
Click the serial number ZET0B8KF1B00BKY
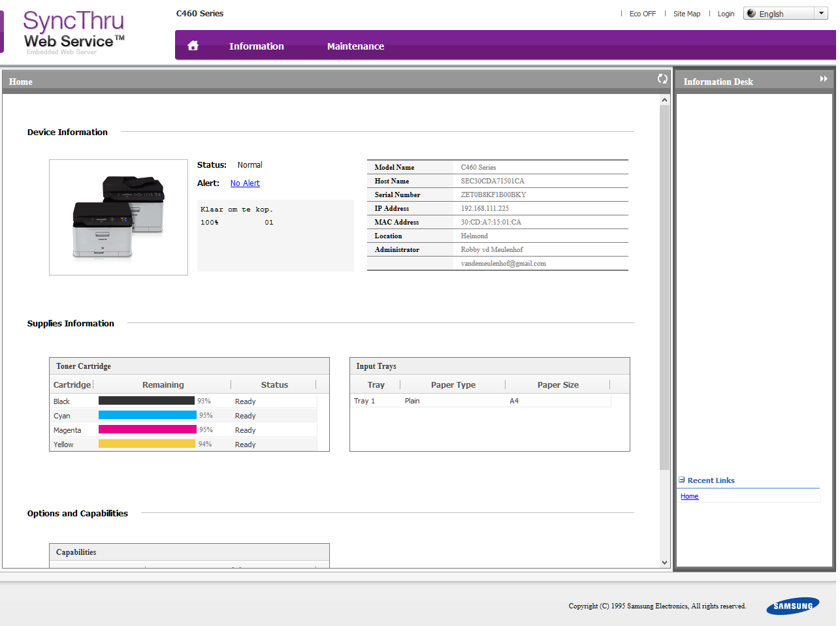pos(493,195)
